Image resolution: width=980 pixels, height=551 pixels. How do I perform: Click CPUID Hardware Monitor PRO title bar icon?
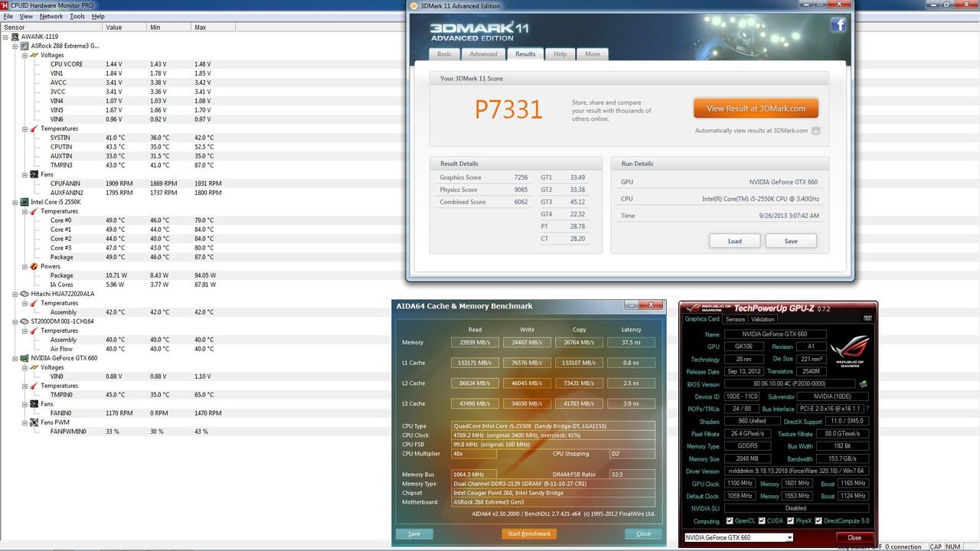pyautogui.click(x=5, y=5)
